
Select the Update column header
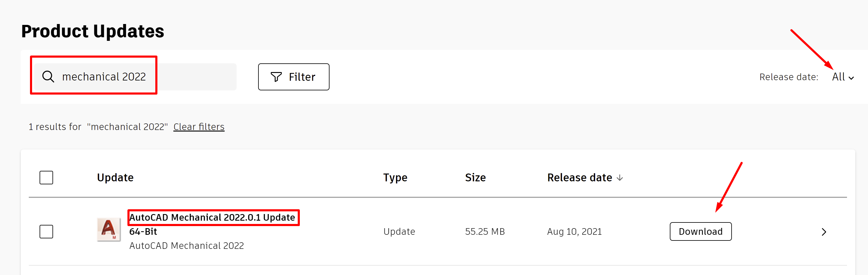point(115,177)
